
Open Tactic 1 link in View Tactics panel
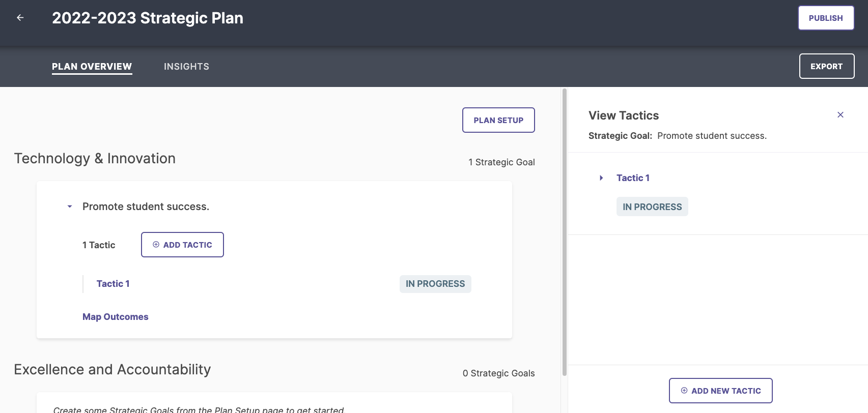[x=633, y=178]
